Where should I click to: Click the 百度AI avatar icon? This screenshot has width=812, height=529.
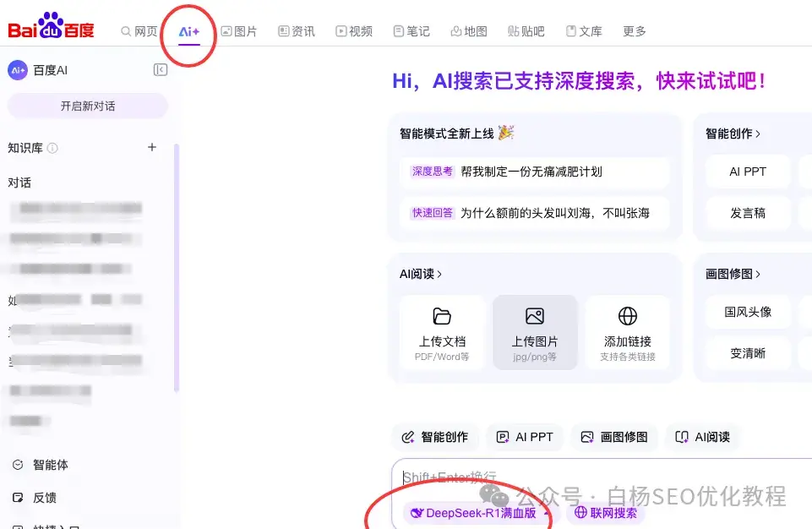pyautogui.click(x=18, y=70)
